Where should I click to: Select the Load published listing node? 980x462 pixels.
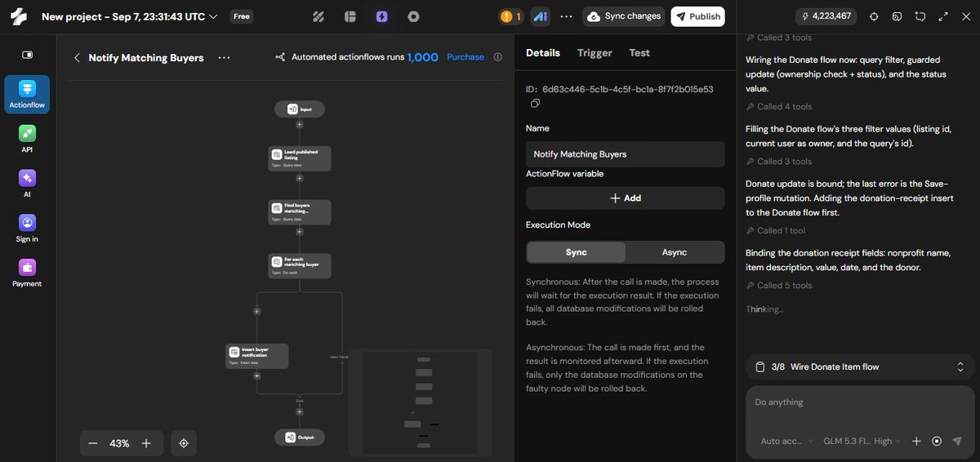pos(299,158)
